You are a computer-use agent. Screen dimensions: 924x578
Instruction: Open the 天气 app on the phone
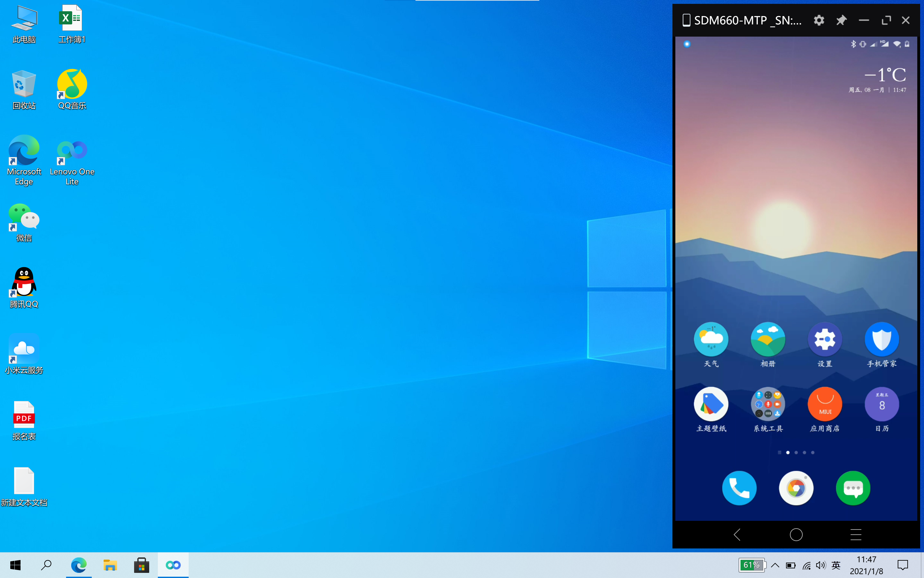point(711,345)
